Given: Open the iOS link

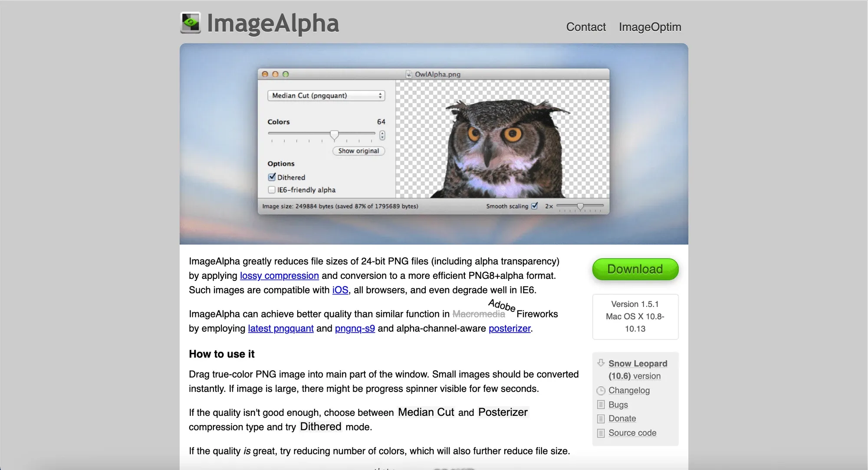Looking at the screenshot, I should 340,290.
